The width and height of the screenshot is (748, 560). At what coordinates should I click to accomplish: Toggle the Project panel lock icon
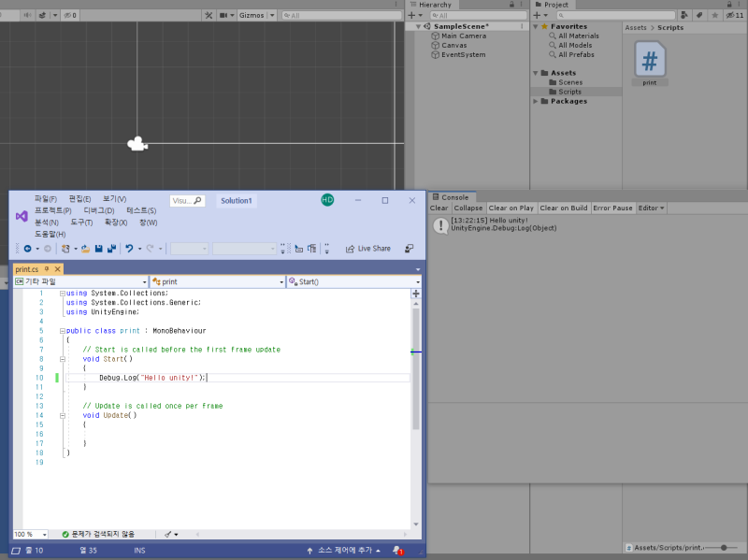(x=729, y=5)
